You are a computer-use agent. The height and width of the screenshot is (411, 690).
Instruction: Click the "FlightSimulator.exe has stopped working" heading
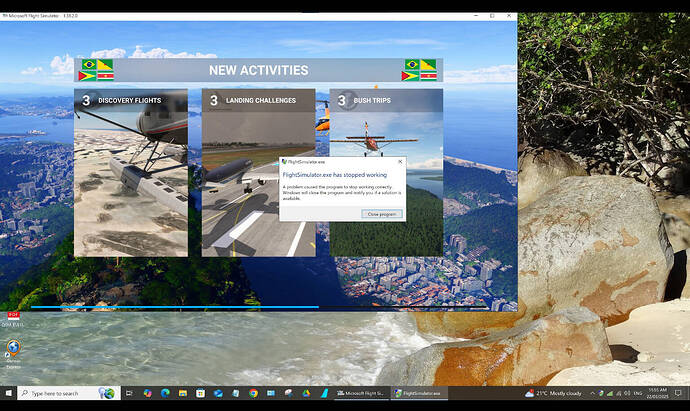334,175
